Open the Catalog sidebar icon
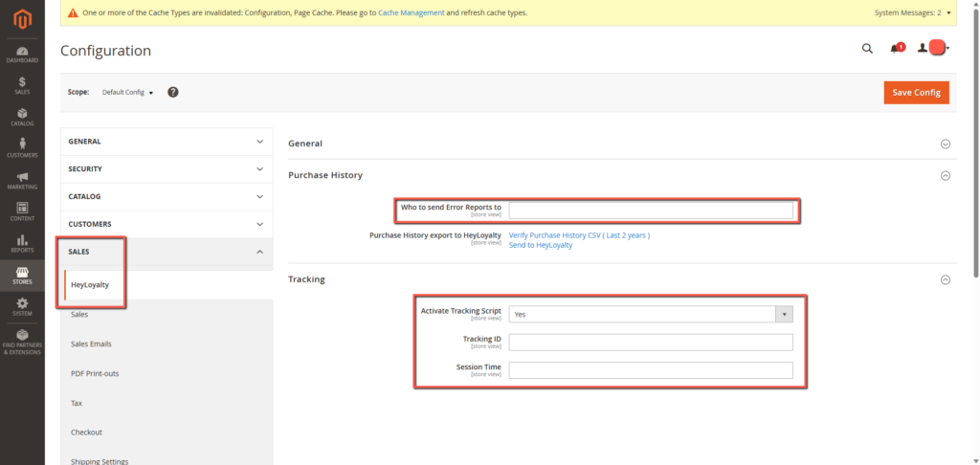The width and height of the screenshot is (980, 465). point(21,117)
